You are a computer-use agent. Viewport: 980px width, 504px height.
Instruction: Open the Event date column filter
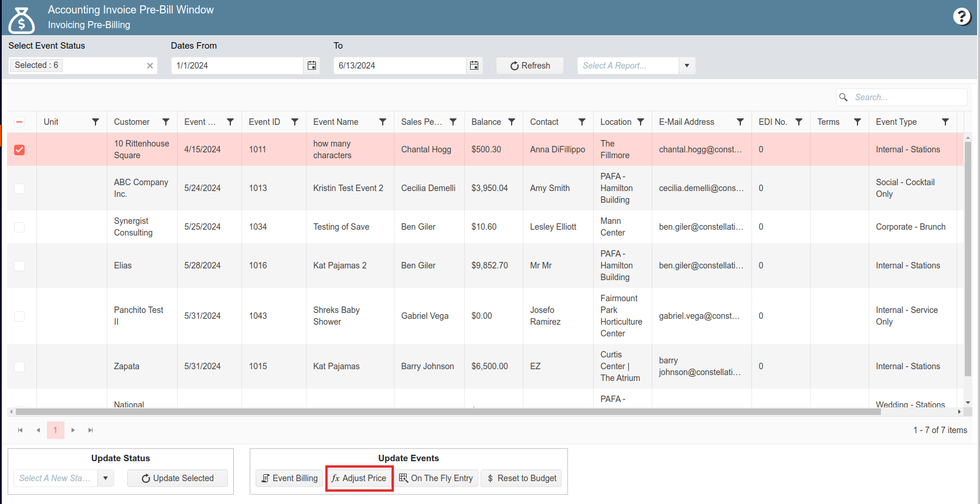[230, 122]
